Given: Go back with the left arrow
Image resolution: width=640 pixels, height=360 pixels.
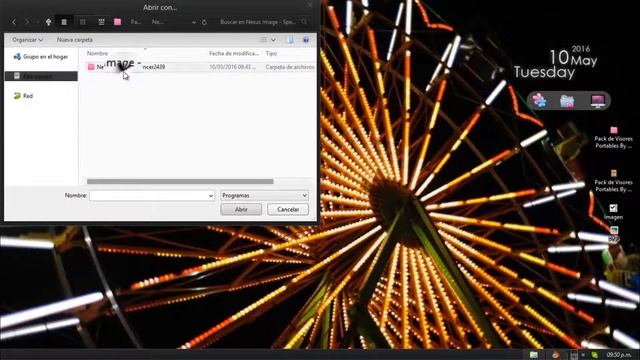Looking at the screenshot, I should [14, 22].
